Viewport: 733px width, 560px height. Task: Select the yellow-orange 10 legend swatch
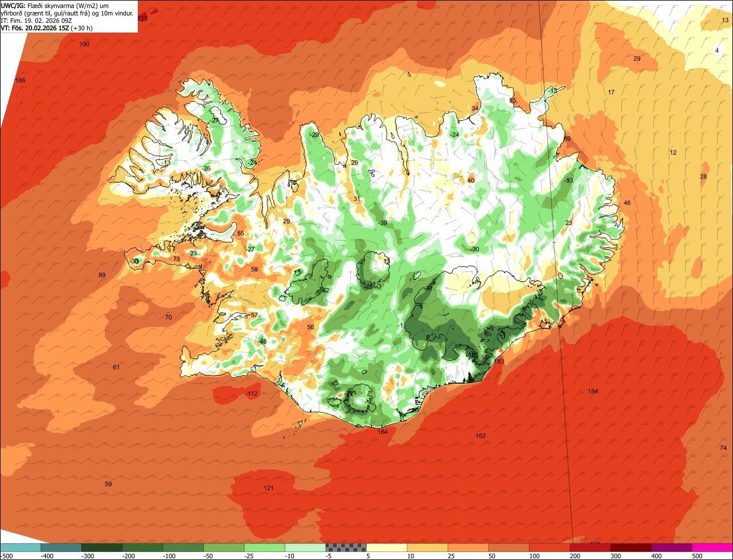(427, 547)
